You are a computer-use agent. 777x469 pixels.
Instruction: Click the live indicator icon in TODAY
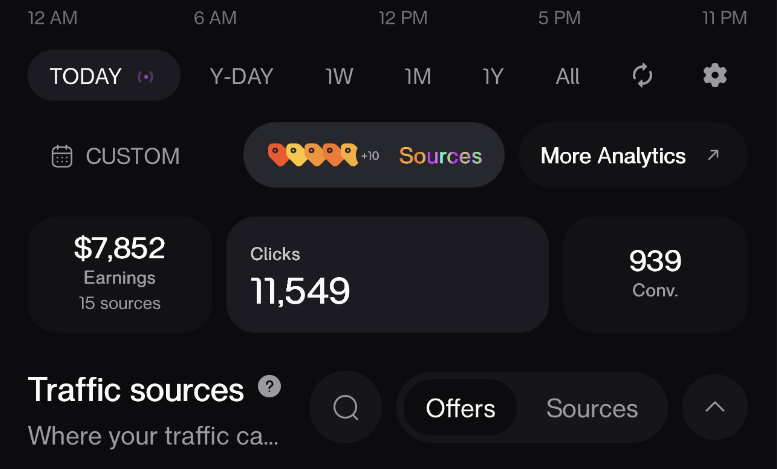[x=146, y=77]
